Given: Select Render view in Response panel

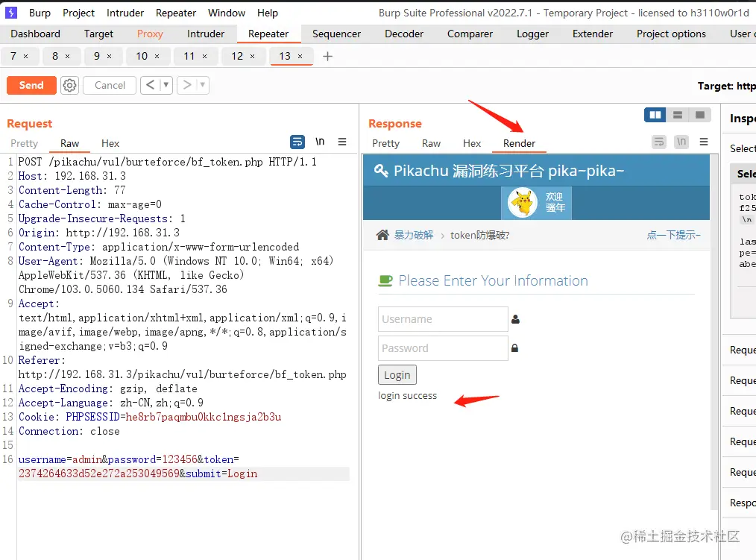Looking at the screenshot, I should click(x=519, y=143).
